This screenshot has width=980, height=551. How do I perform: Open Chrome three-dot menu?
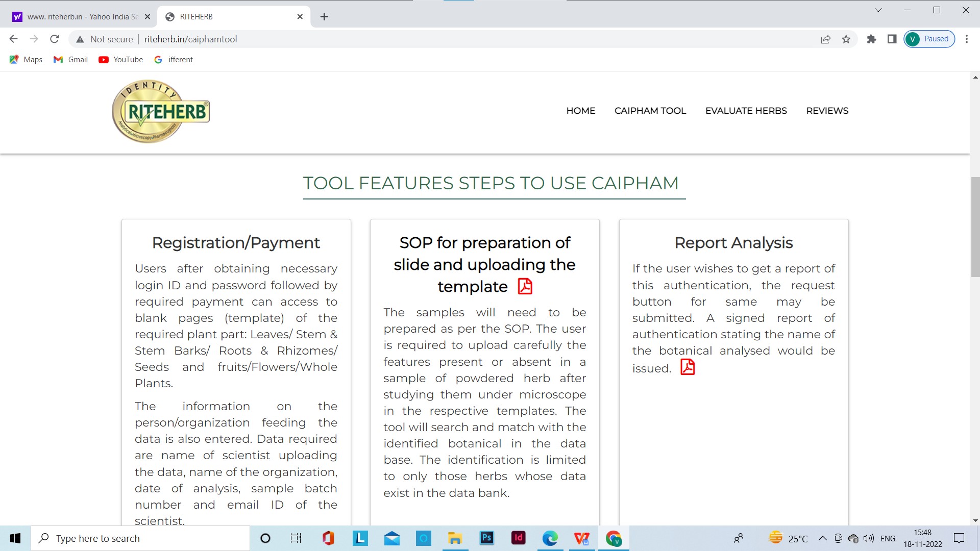[966, 39]
